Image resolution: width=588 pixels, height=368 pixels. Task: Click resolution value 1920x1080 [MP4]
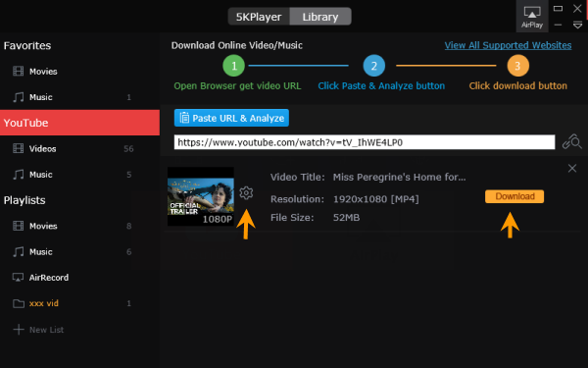pyautogui.click(x=375, y=199)
